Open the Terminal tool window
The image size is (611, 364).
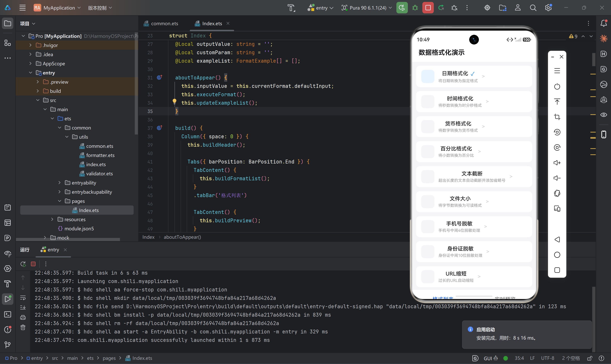coord(8,314)
